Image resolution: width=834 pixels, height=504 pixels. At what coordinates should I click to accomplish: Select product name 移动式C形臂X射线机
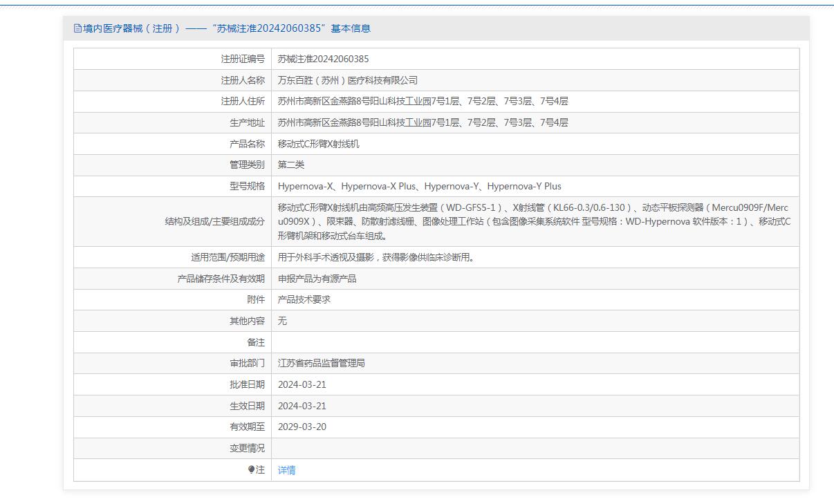click(x=318, y=144)
